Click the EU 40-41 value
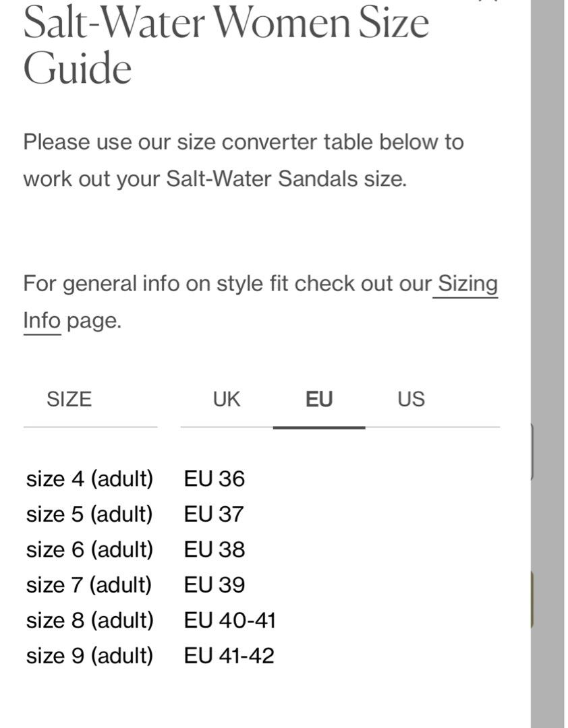 tap(230, 620)
